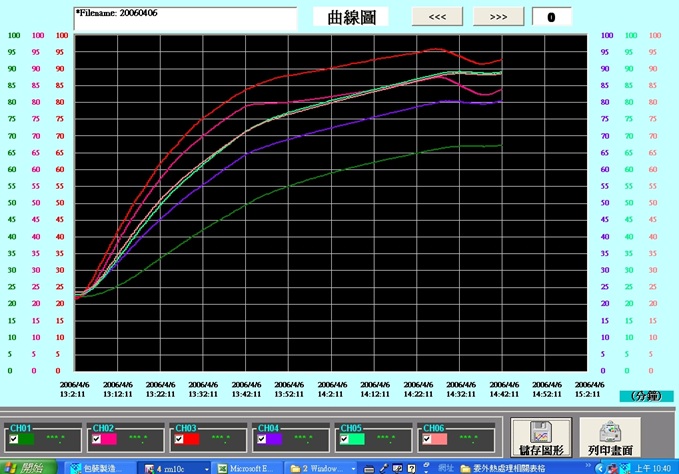Click the CH06 value readout
Viewport: 679px width, 474px height.
[x=469, y=439]
